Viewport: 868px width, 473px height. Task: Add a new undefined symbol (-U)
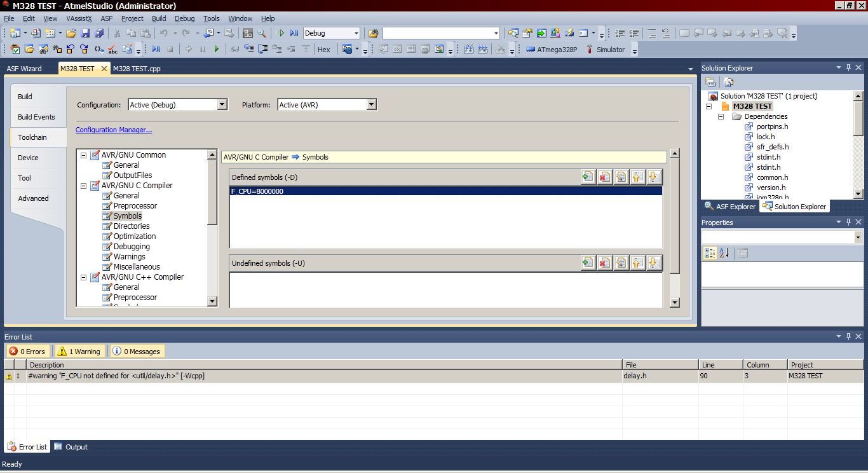click(588, 263)
